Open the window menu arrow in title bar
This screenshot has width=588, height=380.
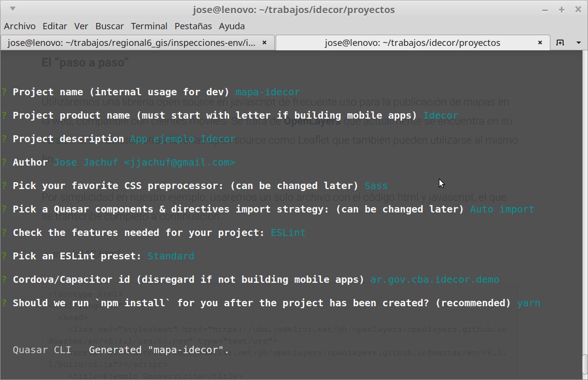pos(12,9)
